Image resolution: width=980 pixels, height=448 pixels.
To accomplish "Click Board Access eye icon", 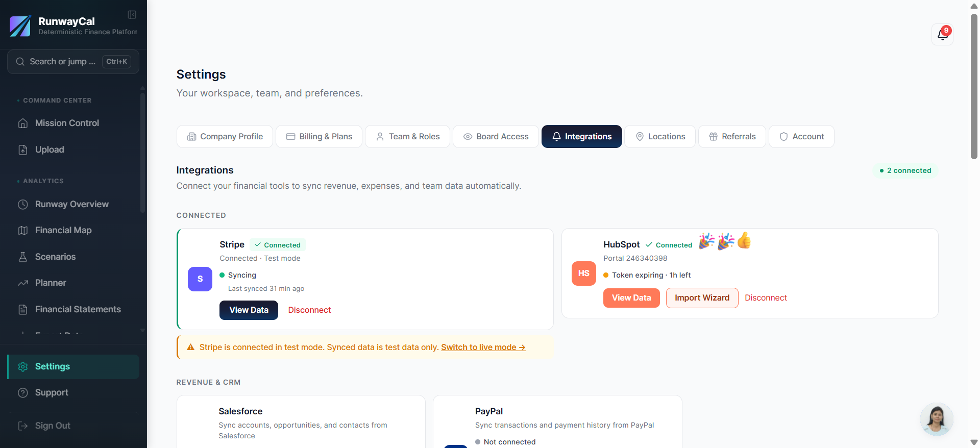I will [468, 137].
